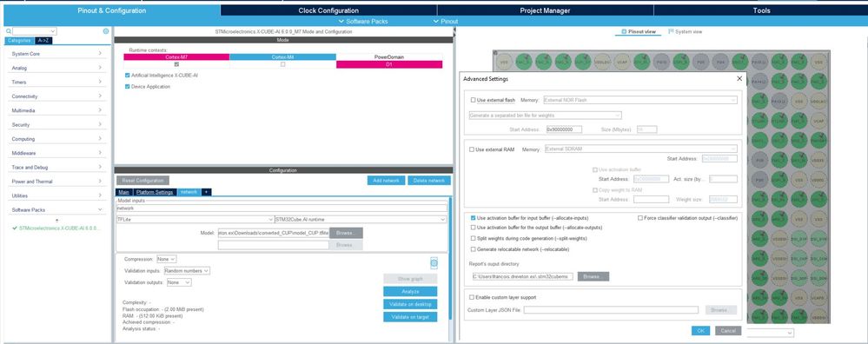
Task: Browse for the model file
Action: point(346,233)
